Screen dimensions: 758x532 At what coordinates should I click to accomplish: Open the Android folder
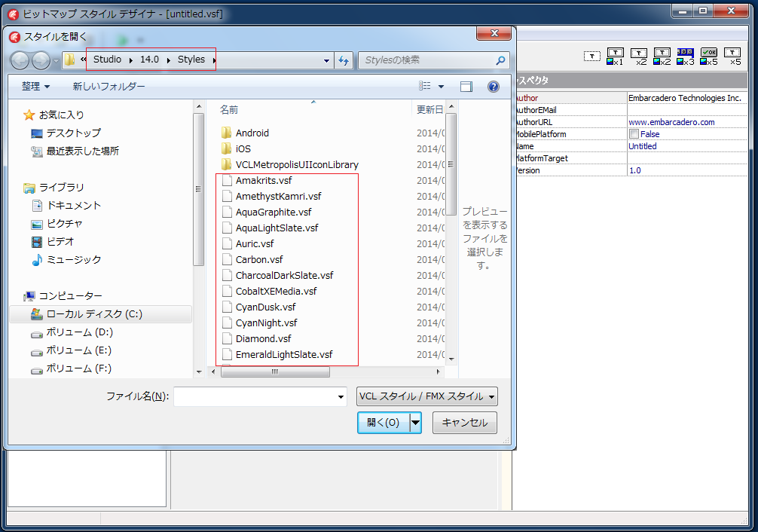(x=252, y=133)
